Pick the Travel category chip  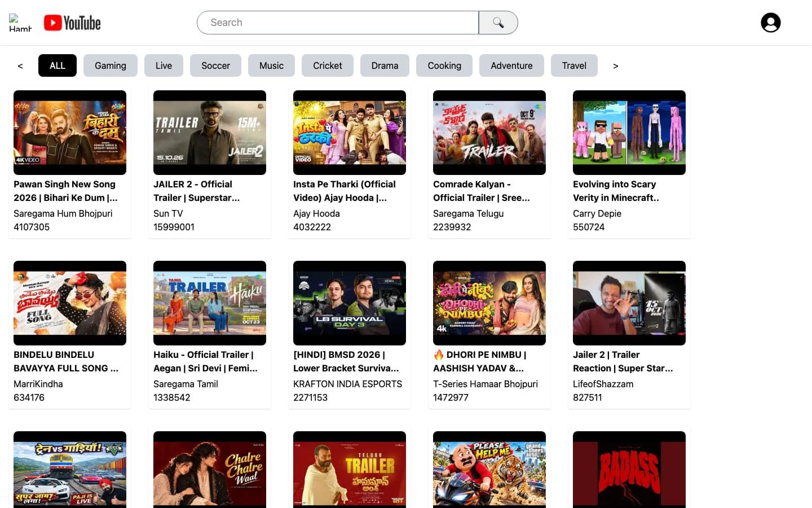coord(574,65)
